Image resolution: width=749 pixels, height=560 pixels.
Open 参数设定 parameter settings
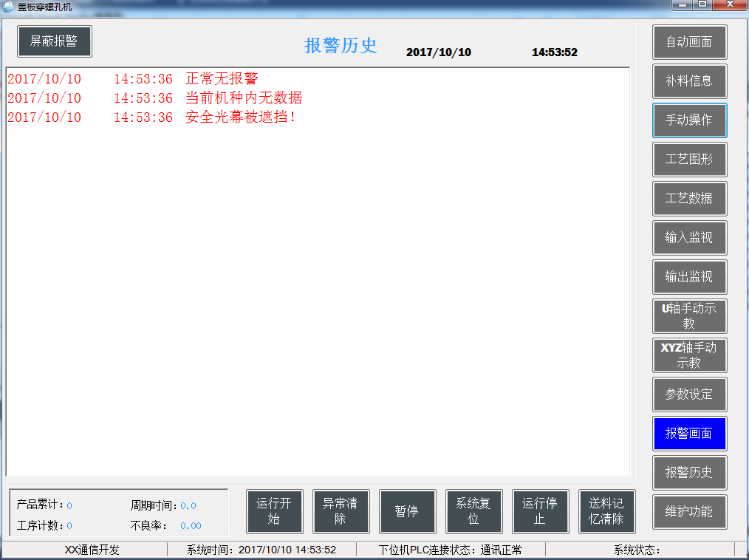(689, 395)
